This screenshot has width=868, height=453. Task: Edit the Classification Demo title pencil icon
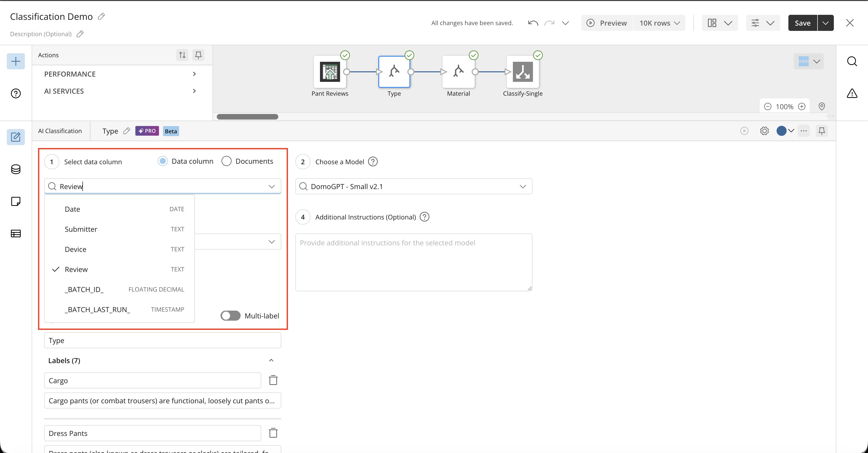click(101, 17)
